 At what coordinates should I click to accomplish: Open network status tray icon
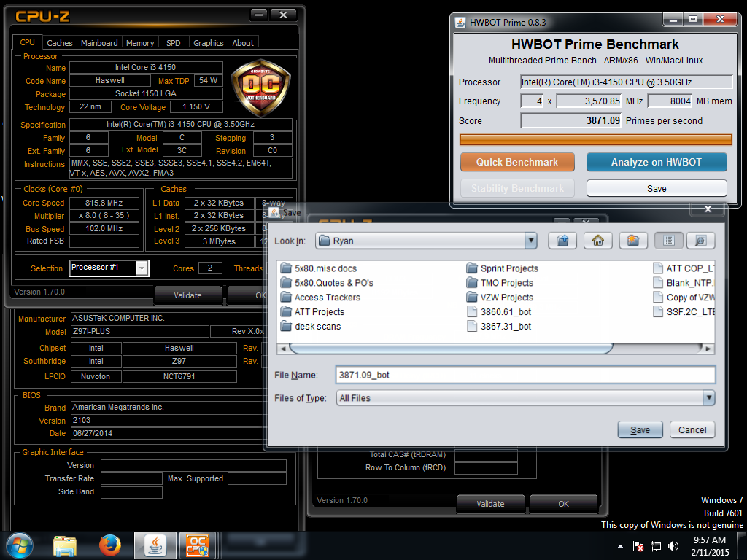pyautogui.click(x=656, y=546)
